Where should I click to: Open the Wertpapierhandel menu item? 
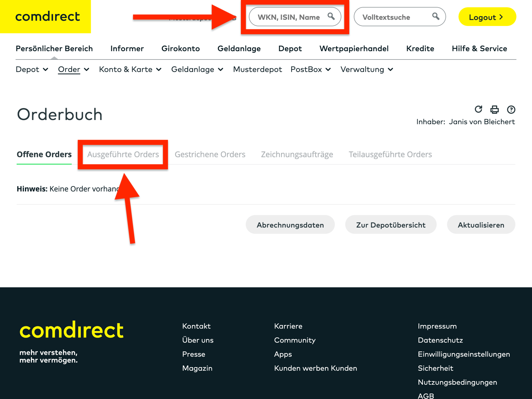[354, 49]
